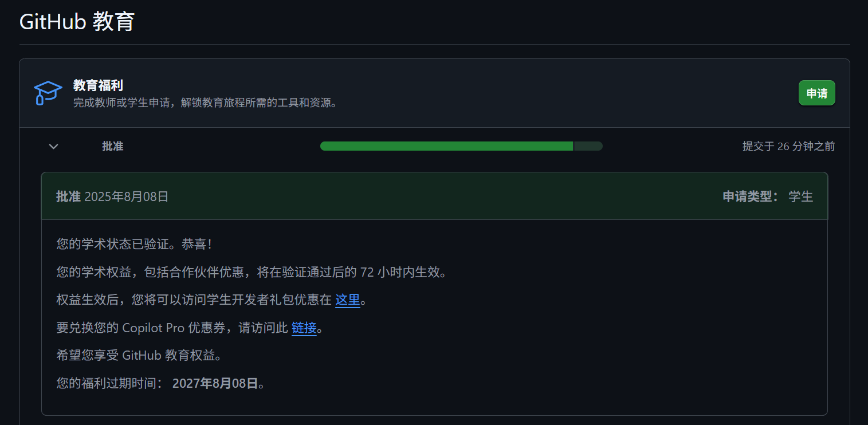Image resolution: width=868 pixels, height=425 pixels.
Task: Click the 提交于 26 分钟之前 timestamp
Action: pos(788,146)
